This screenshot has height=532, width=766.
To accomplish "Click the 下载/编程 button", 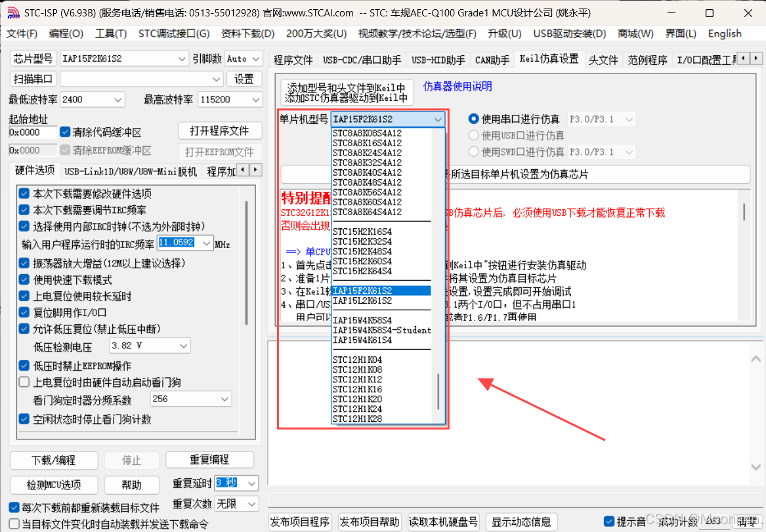I will [53, 460].
